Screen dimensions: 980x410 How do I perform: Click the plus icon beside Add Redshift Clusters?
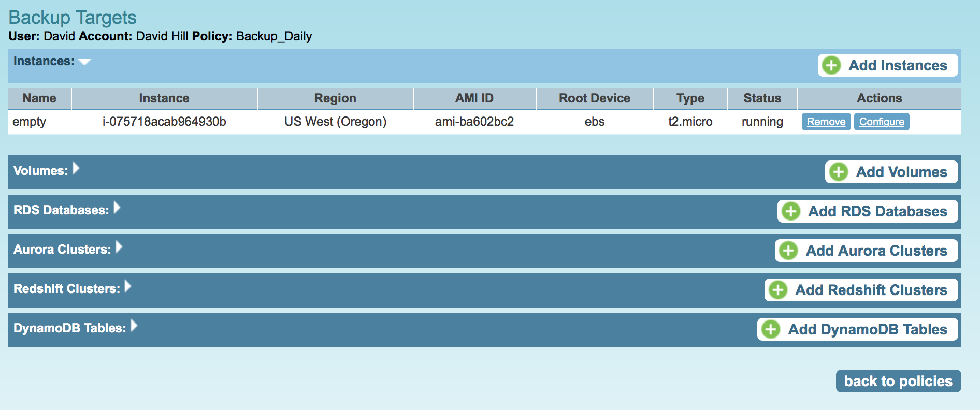click(778, 290)
